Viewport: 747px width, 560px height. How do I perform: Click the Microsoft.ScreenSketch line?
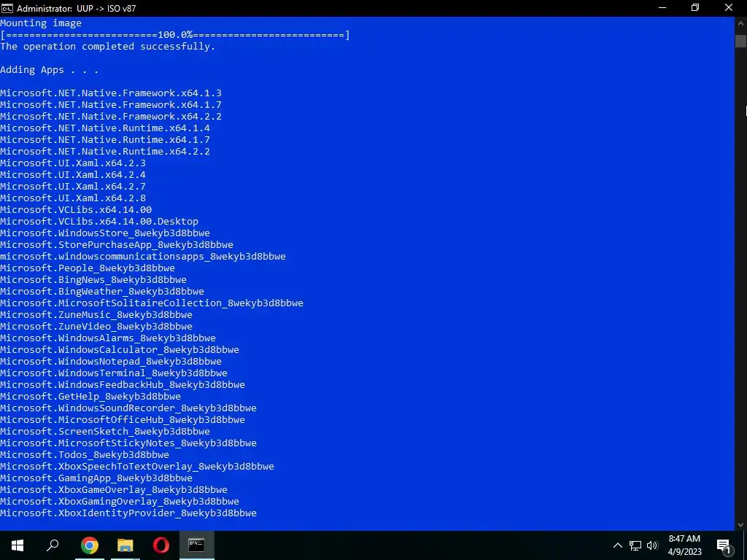105,432
